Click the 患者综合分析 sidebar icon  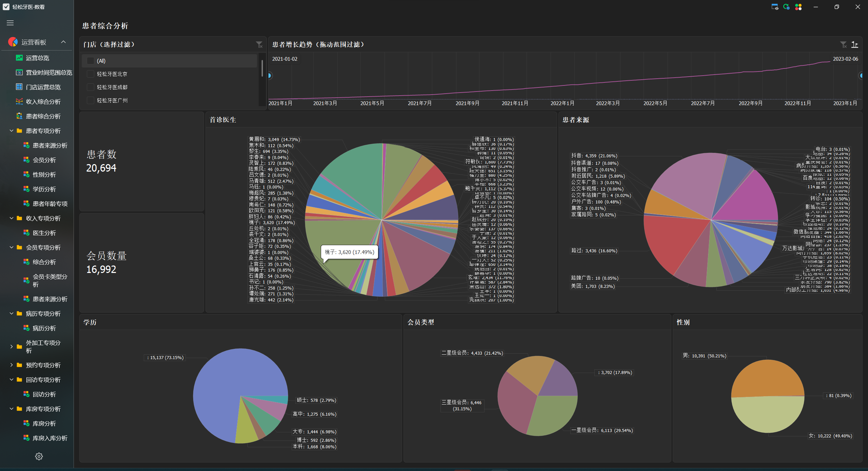coord(19,116)
